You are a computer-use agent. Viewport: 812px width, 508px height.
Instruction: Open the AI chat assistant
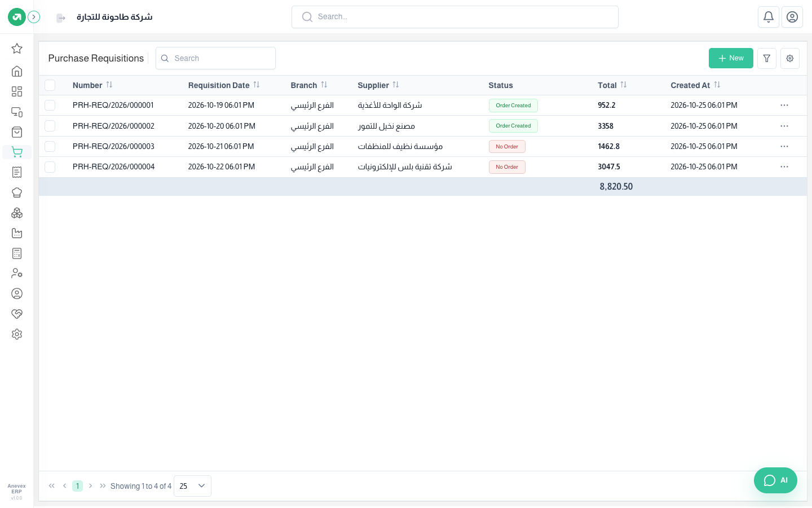point(775,480)
